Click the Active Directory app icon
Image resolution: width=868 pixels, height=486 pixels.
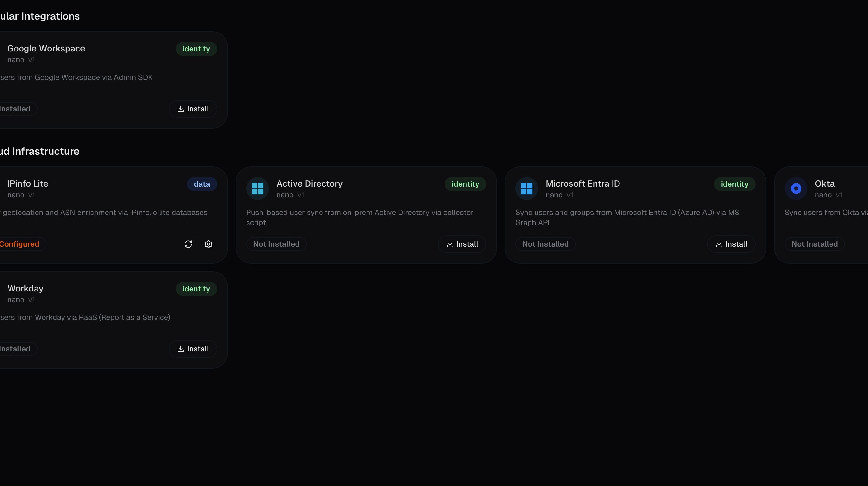257,188
